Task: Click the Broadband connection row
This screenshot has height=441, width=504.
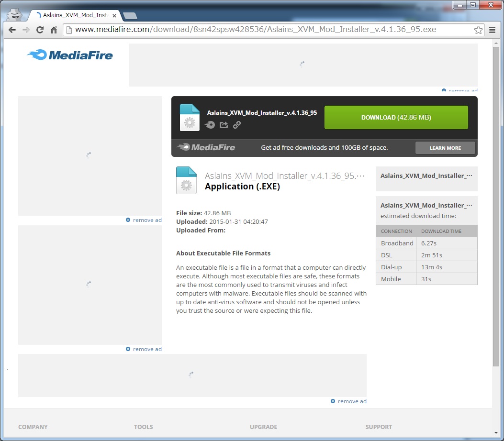Action: [x=426, y=243]
